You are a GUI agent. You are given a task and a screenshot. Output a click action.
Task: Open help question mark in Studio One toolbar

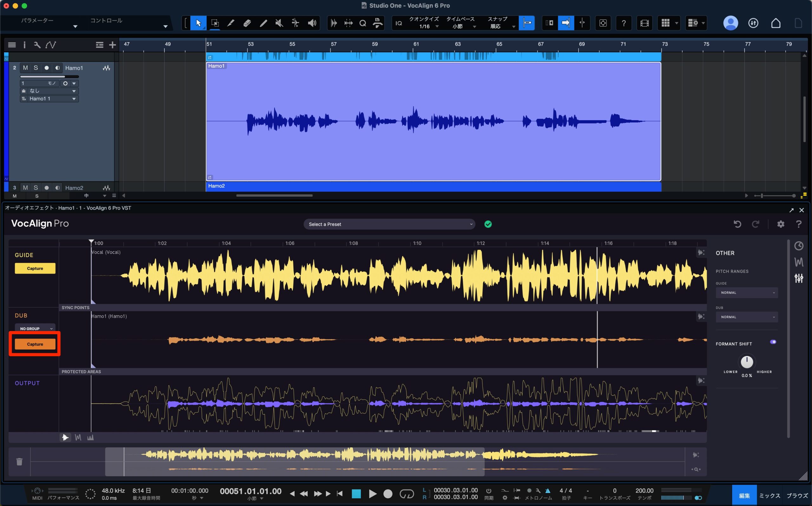(624, 23)
